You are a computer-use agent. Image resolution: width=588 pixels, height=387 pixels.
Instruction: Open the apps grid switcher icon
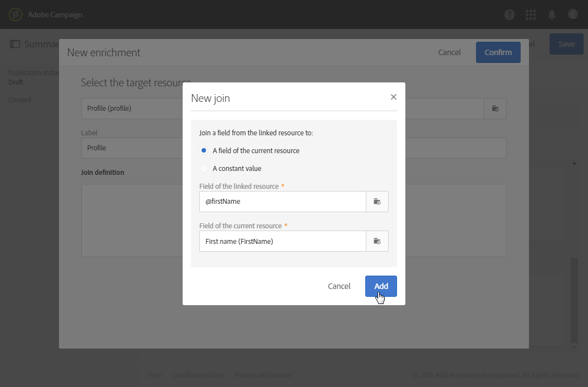coord(531,14)
